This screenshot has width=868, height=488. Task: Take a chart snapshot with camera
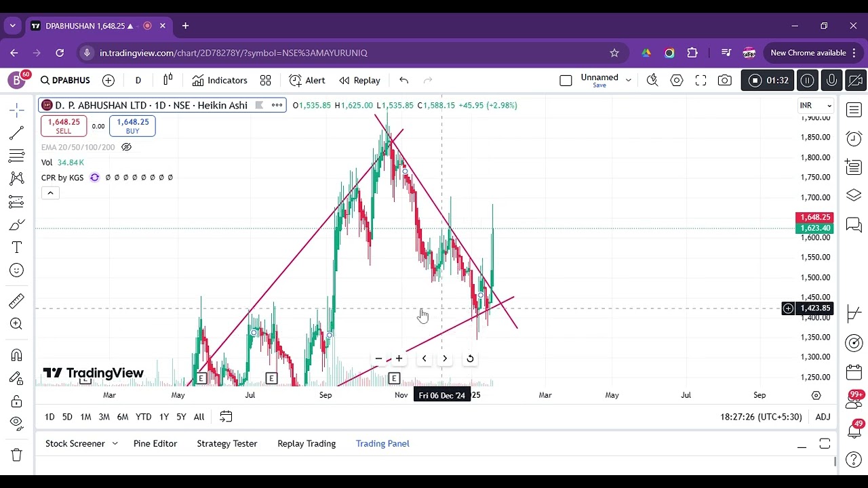tap(725, 80)
